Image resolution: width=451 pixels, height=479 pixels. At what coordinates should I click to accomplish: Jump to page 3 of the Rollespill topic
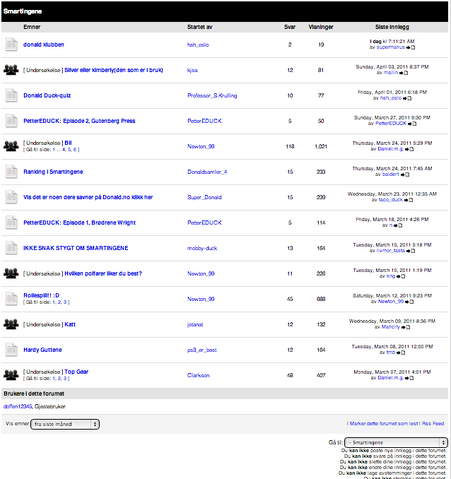pos(65,302)
